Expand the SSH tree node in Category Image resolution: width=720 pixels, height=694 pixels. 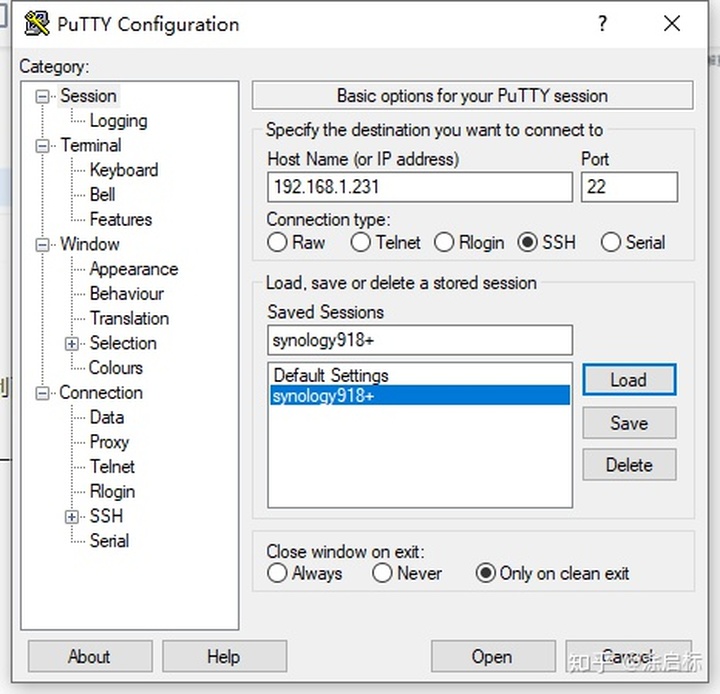click(x=72, y=517)
